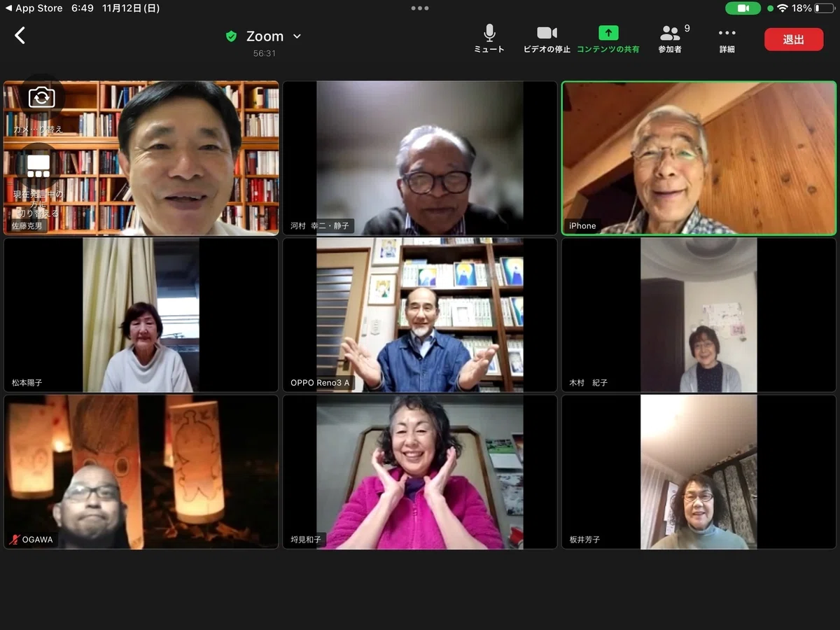The image size is (840, 630).
Task: Go back using the left chevron arrow
Action: (20, 36)
